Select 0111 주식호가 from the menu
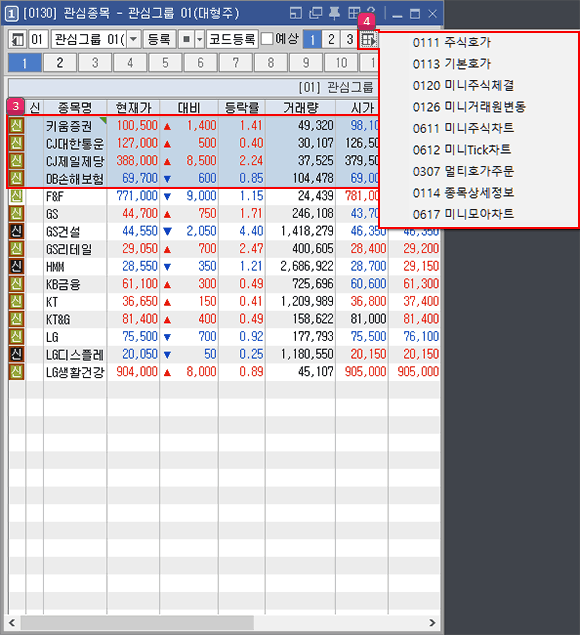Image resolution: width=580 pixels, height=635 pixels. click(452, 42)
